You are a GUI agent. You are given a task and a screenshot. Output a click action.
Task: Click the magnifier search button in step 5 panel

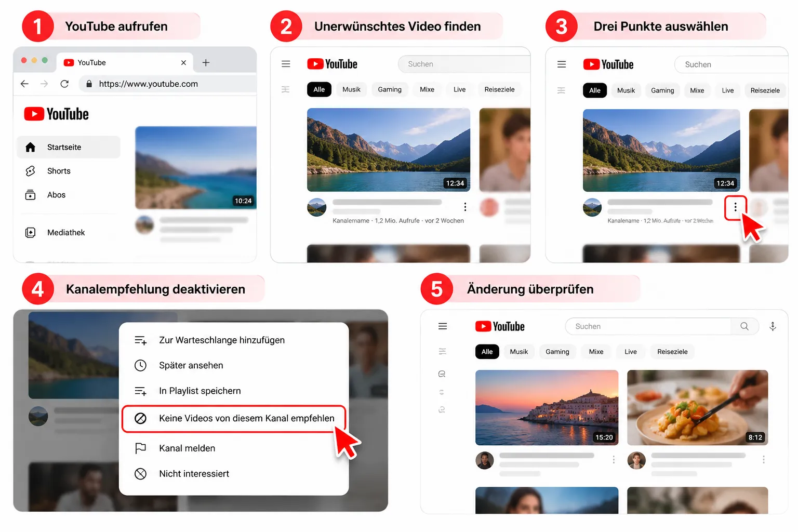coord(744,326)
